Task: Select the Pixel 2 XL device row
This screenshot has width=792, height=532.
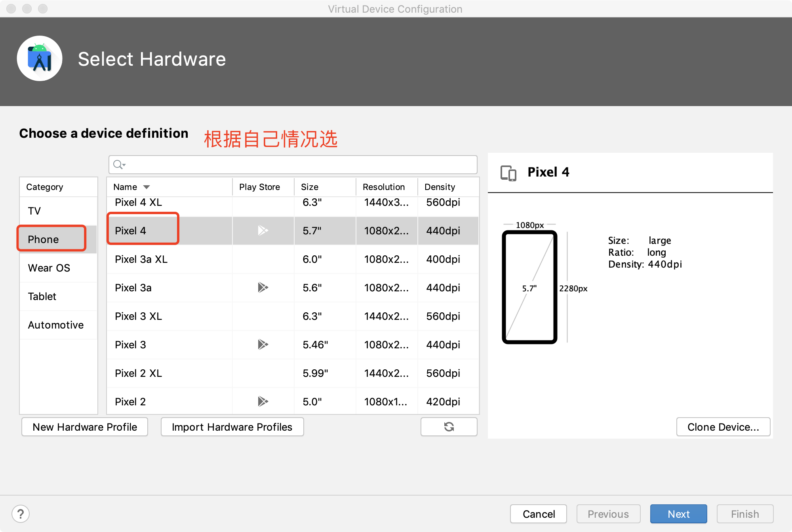Action: [x=293, y=373]
